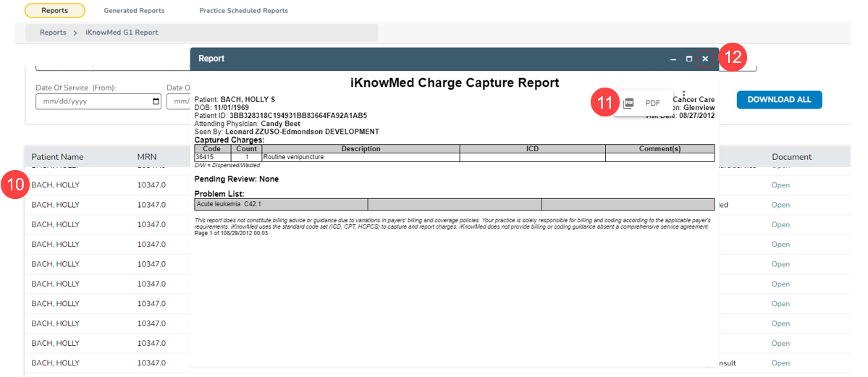Viewport: 868px width, 377px height.
Task: Select the Reports tab
Action: point(55,11)
